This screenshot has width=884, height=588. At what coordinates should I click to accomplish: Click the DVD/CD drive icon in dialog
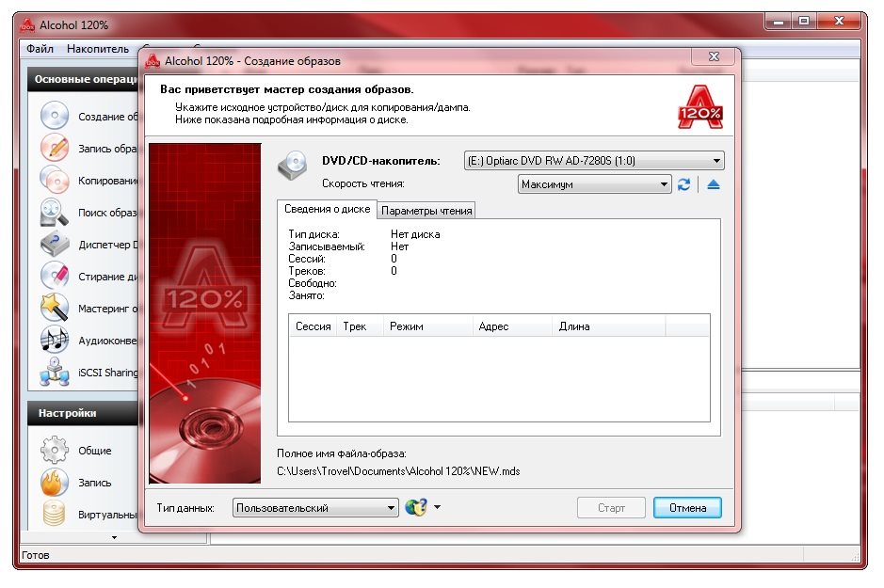pyautogui.click(x=292, y=165)
